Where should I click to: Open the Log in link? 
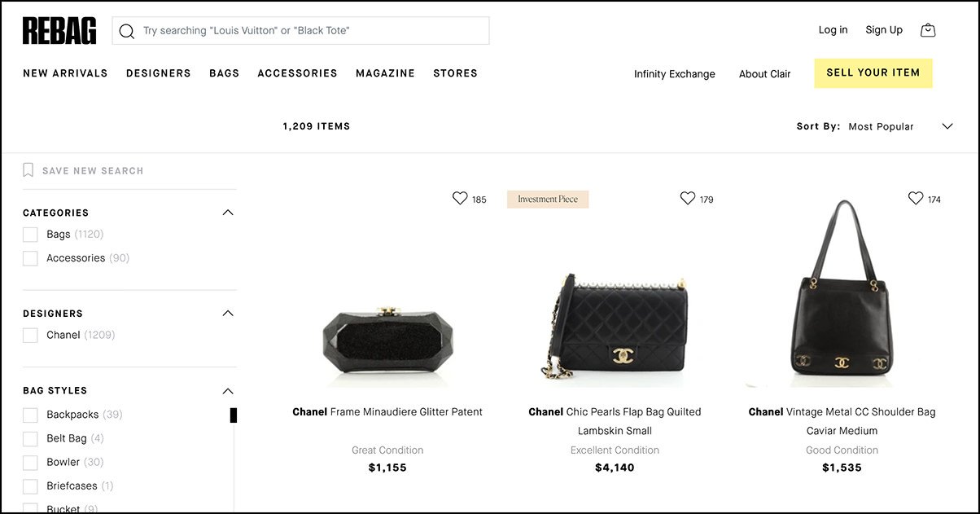[x=832, y=29]
